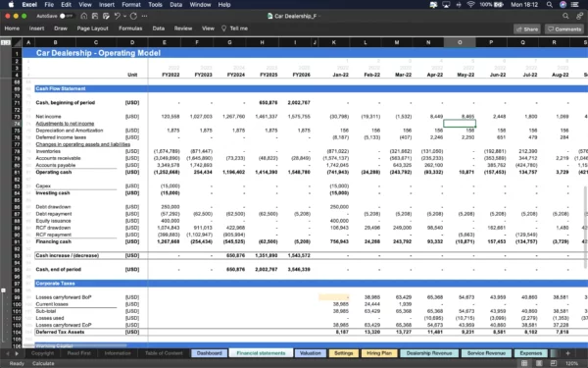
Task: Click the vertical scrollbar thumb
Action: pos(585,228)
